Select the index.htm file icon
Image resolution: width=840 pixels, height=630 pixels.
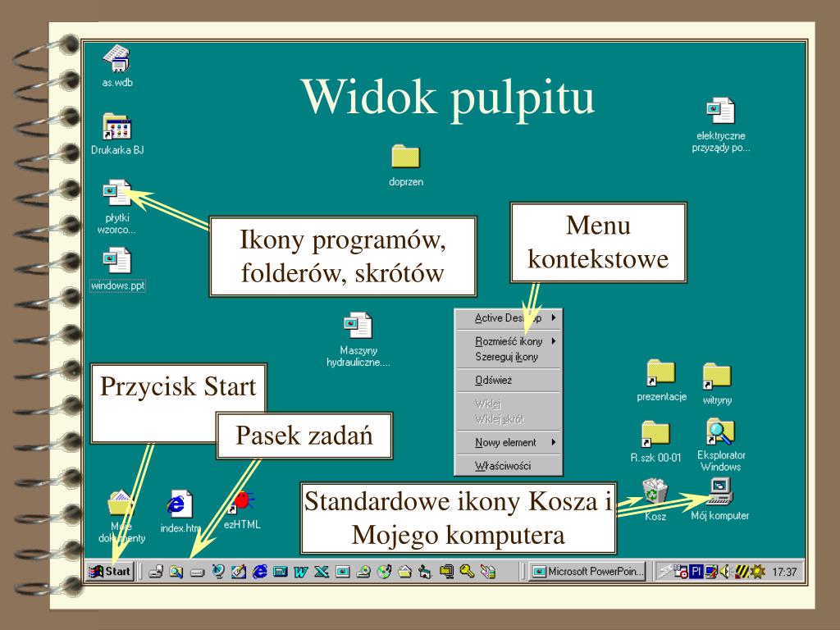pos(180,511)
